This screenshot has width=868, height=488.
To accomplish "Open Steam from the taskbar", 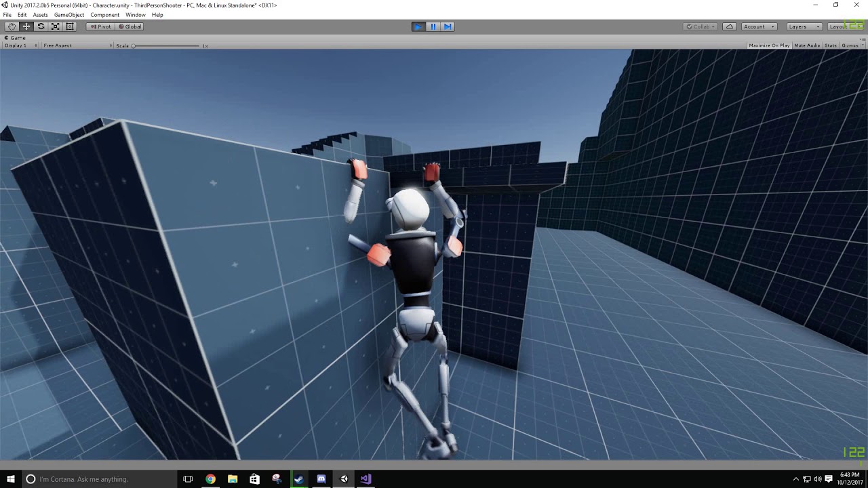I will [299, 479].
